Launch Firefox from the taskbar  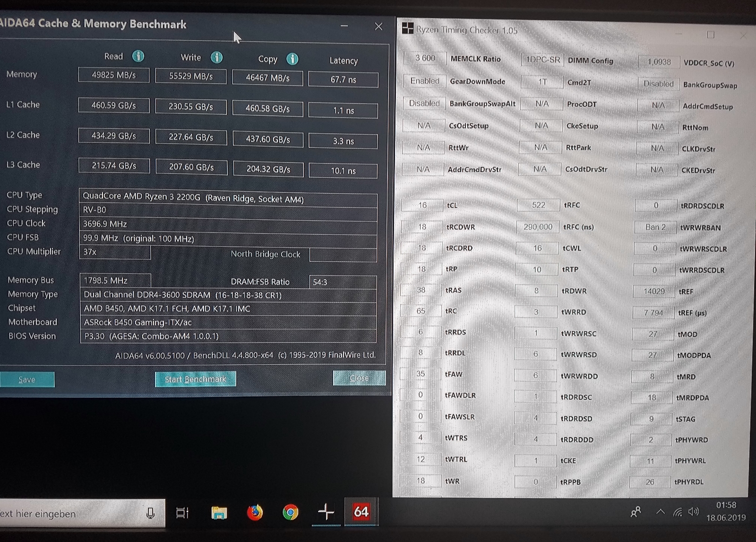[x=255, y=512]
